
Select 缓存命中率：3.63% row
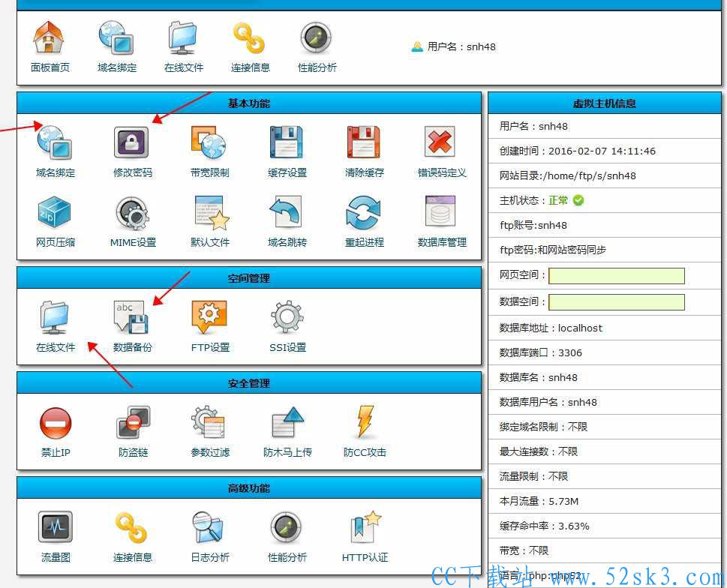pyautogui.click(x=605, y=526)
